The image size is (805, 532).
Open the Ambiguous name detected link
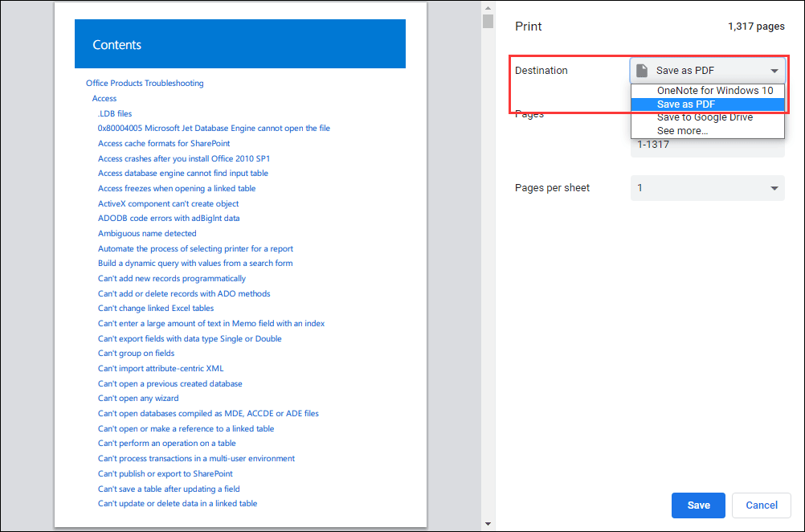coord(147,234)
